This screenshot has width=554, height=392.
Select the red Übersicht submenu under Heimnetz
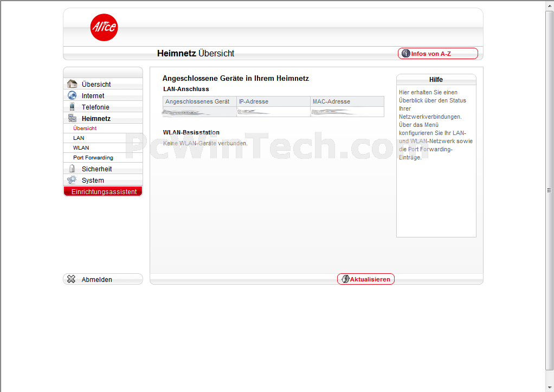[x=85, y=128]
